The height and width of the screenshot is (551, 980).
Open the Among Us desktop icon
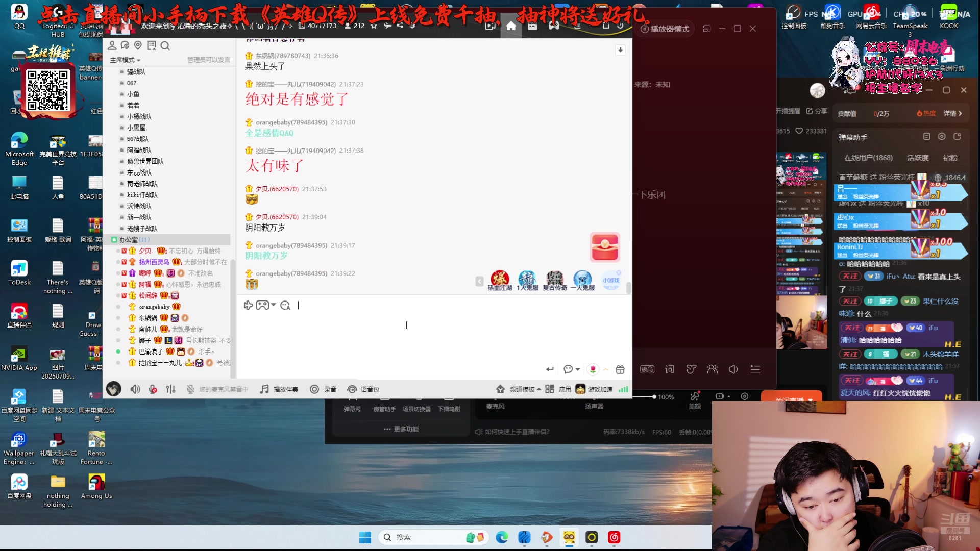pos(96,486)
